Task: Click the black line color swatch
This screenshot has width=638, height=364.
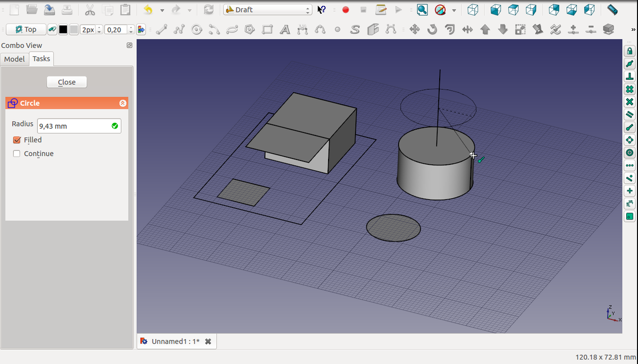Action: click(x=63, y=30)
